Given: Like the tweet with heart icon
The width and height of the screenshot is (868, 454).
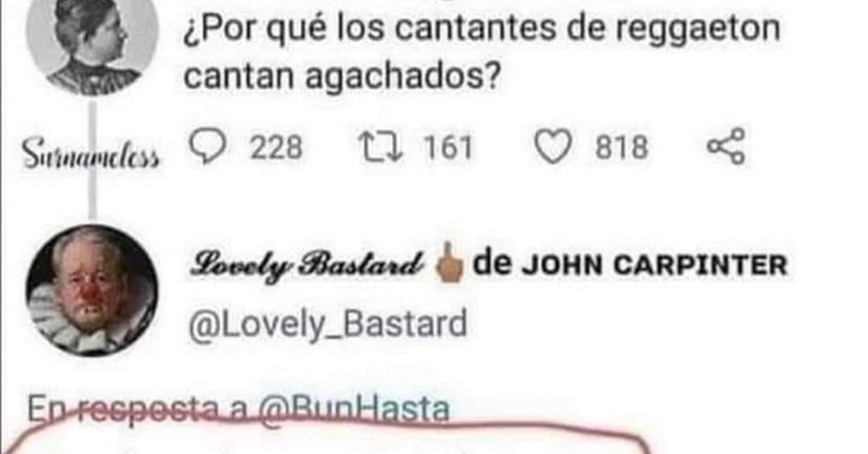Looking at the screenshot, I should pos(553,147).
